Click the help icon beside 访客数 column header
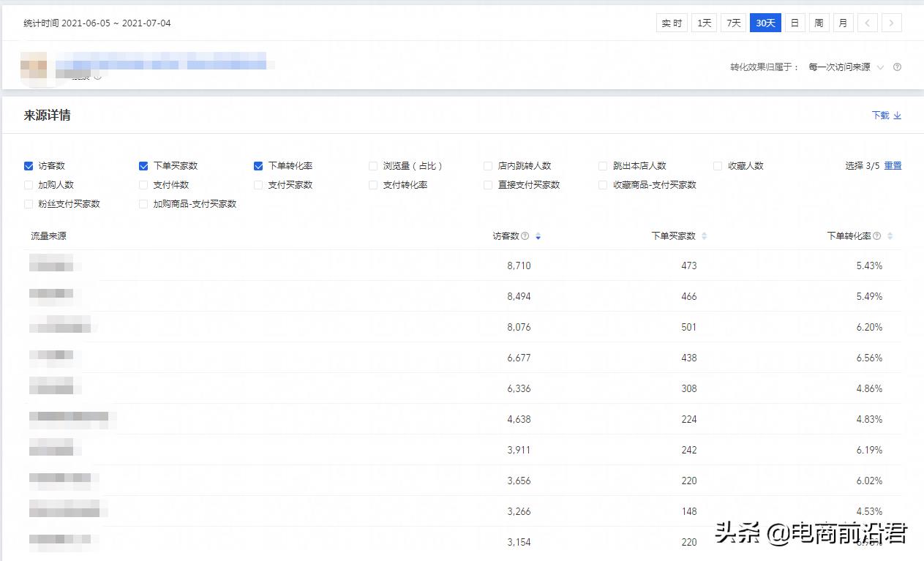The height and width of the screenshot is (561, 924). (x=525, y=236)
